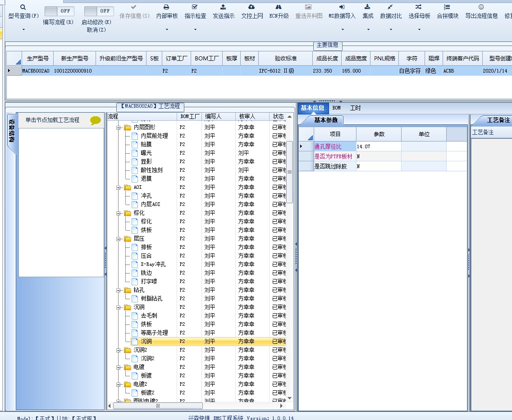Click the 文控上网 cloud icon

pyautogui.click(x=251, y=7)
